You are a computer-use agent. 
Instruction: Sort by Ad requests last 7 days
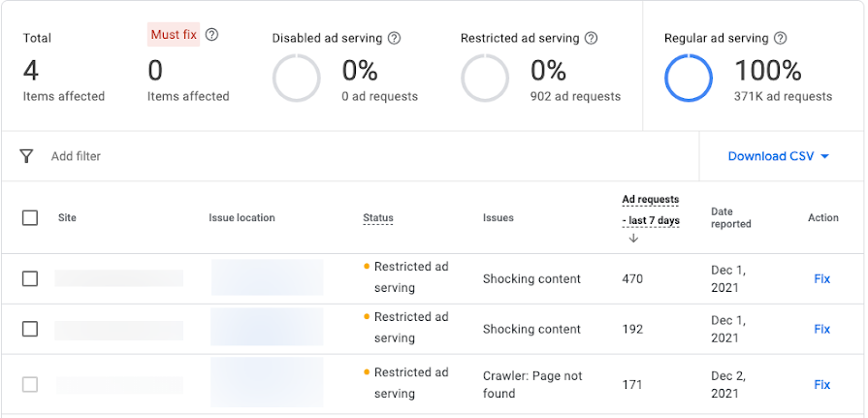click(650, 210)
